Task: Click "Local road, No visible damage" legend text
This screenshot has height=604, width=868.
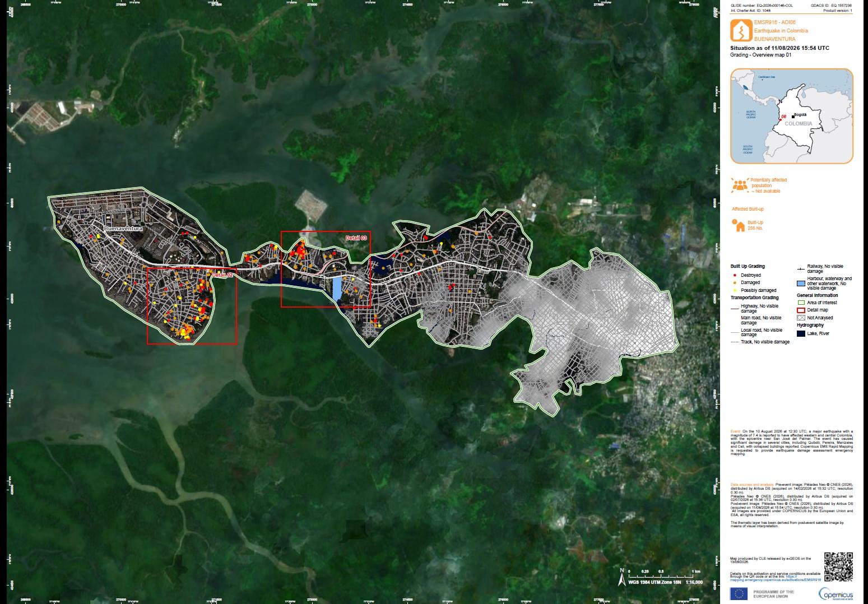Action: pos(760,333)
